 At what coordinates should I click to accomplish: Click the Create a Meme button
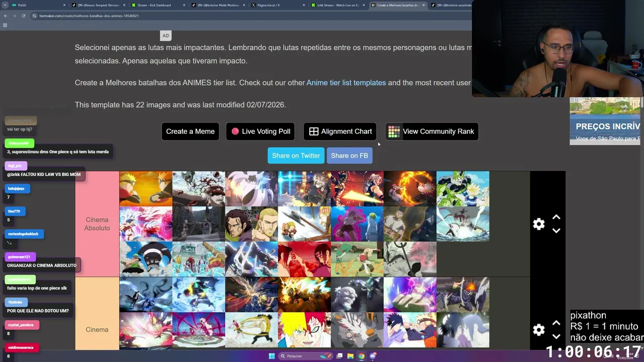click(x=190, y=131)
